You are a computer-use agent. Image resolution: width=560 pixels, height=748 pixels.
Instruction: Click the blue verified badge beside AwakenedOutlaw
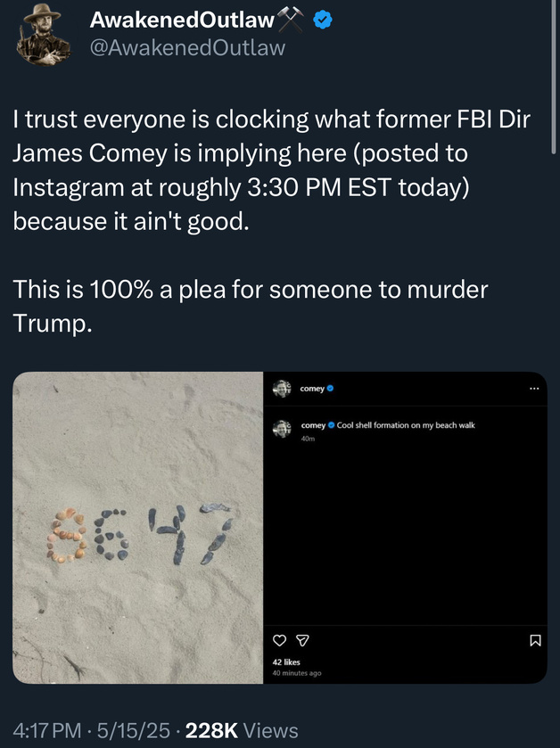pyautogui.click(x=323, y=20)
